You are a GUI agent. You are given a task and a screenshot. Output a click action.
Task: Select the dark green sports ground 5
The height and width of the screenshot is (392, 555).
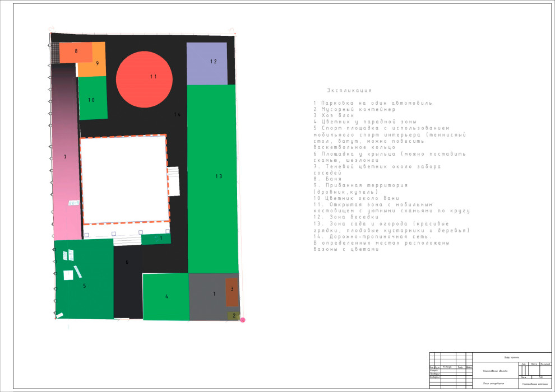84,280
